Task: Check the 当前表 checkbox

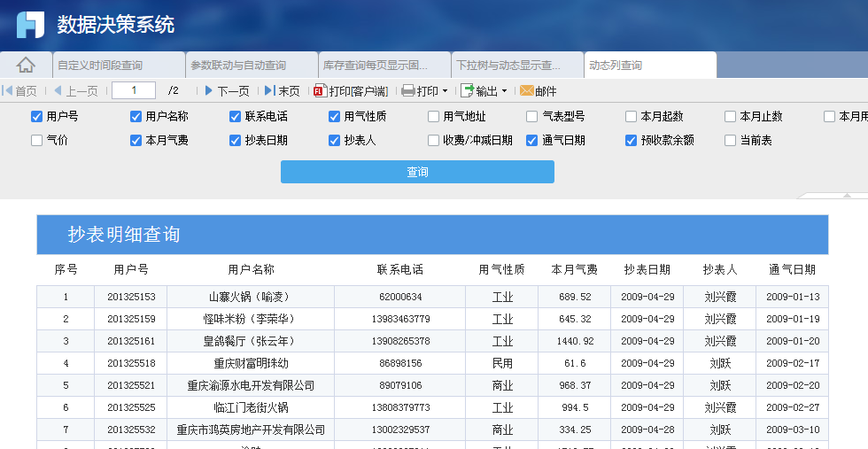Action: pos(730,140)
